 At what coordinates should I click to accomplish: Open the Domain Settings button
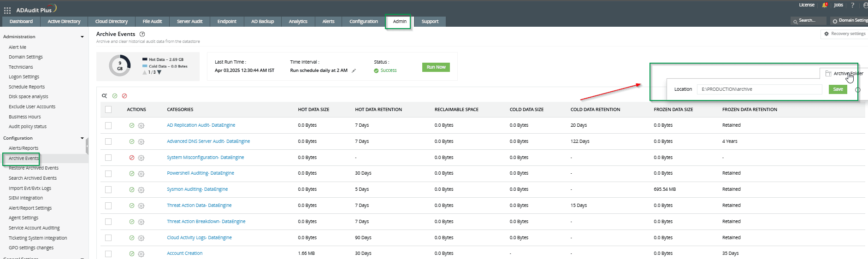(850, 21)
